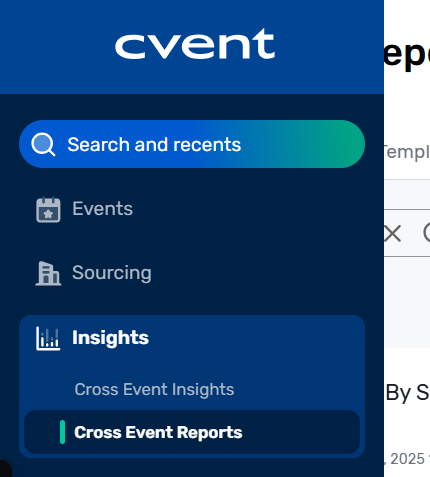This screenshot has height=477, width=430.
Task: Collapse the Insights navigation group
Action: point(192,338)
